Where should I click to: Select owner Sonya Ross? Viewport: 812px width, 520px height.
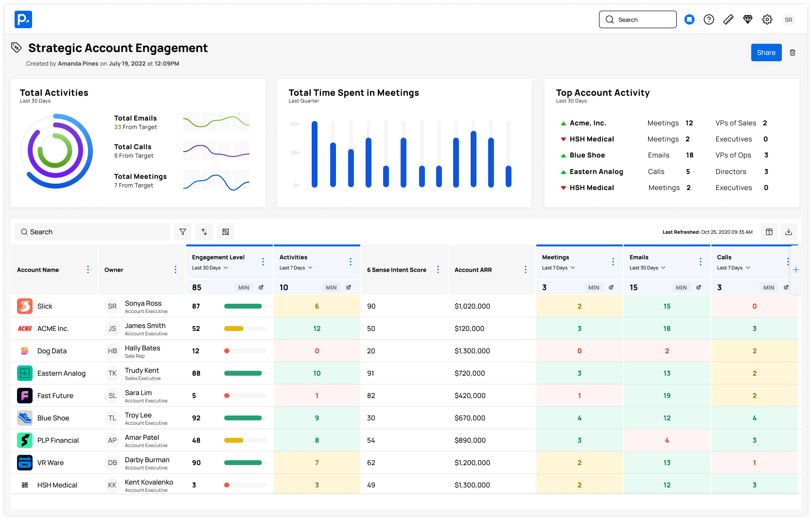point(143,303)
